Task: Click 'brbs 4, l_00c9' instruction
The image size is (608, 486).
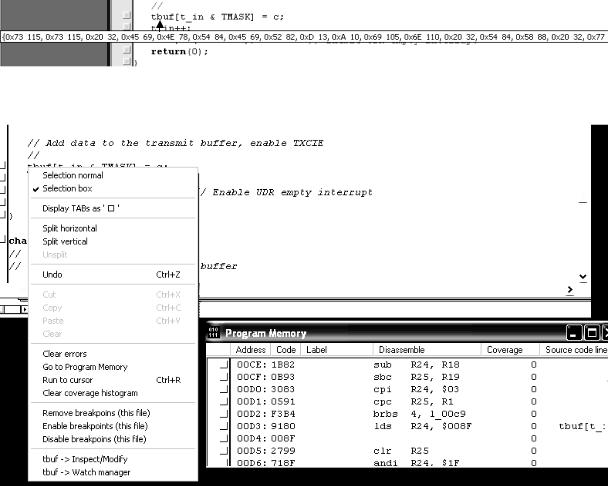Action: pos(420,414)
